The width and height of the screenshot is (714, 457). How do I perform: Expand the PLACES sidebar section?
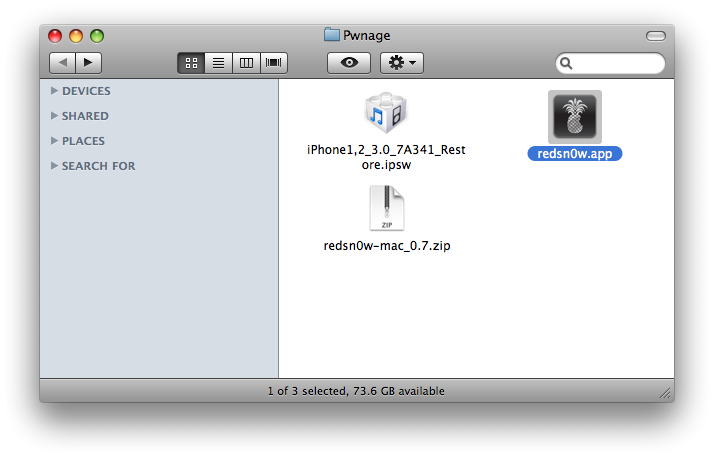54,141
